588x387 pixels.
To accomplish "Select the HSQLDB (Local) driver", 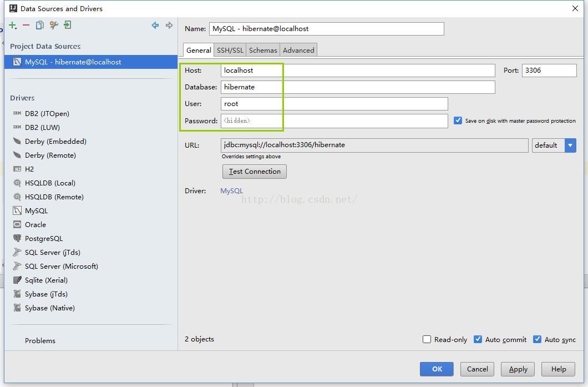I will click(50, 183).
